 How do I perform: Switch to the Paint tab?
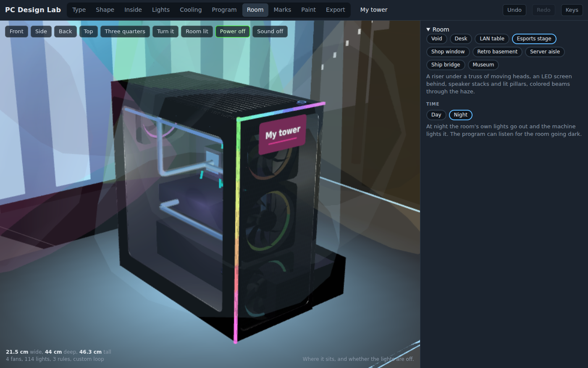(309, 10)
